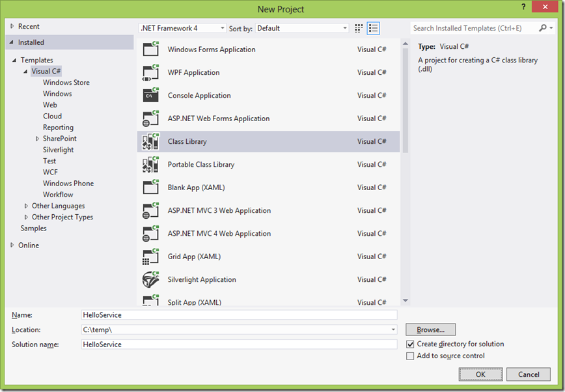The width and height of the screenshot is (565, 392).
Task: Switch to small icons view
Action: 359,28
